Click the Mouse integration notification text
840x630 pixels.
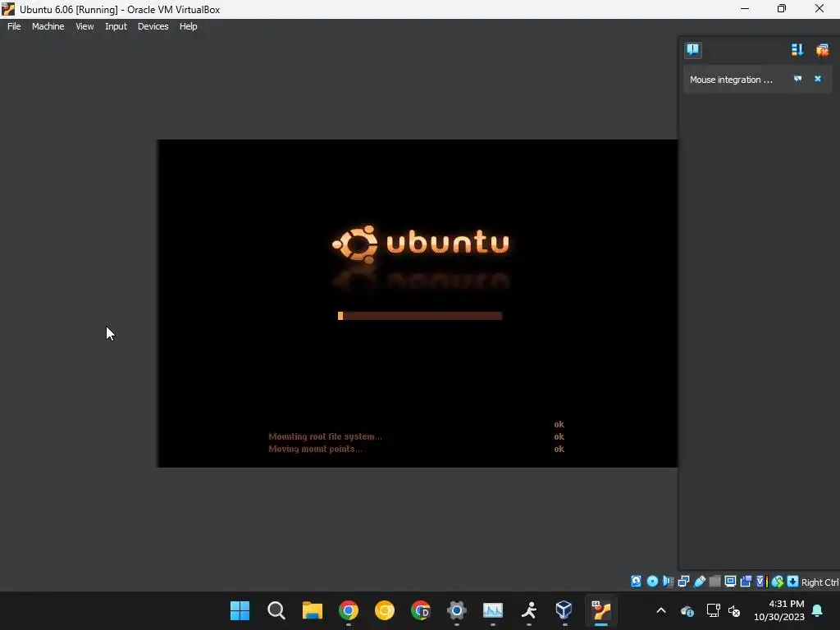[x=731, y=80]
